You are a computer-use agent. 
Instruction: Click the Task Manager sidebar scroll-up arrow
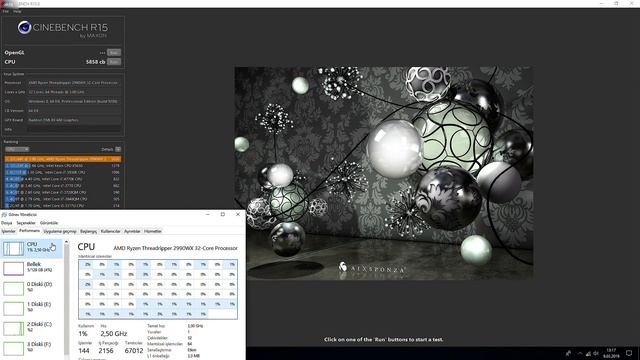[x=67, y=242]
